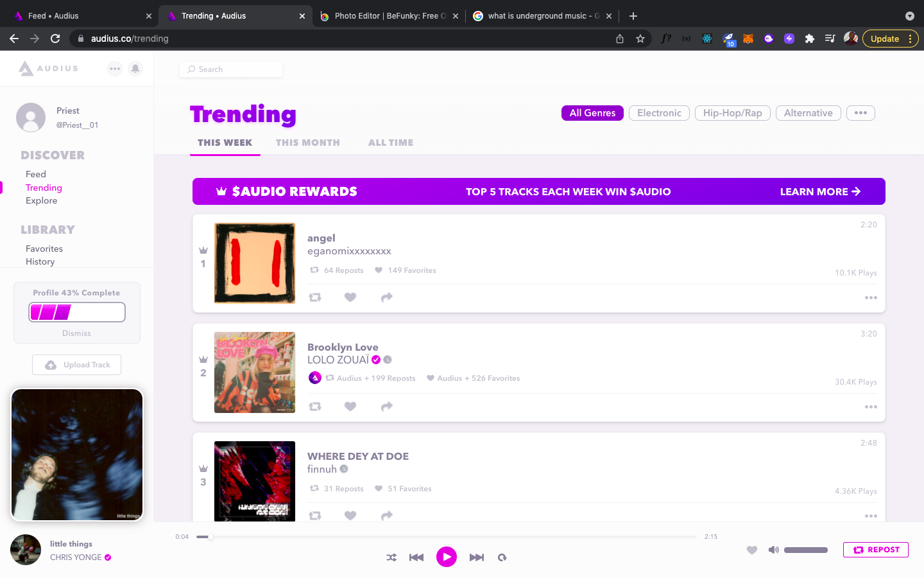The width and height of the screenshot is (924, 578).
Task: Dismiss the profile completion card
Action: [x=76, y=333]
